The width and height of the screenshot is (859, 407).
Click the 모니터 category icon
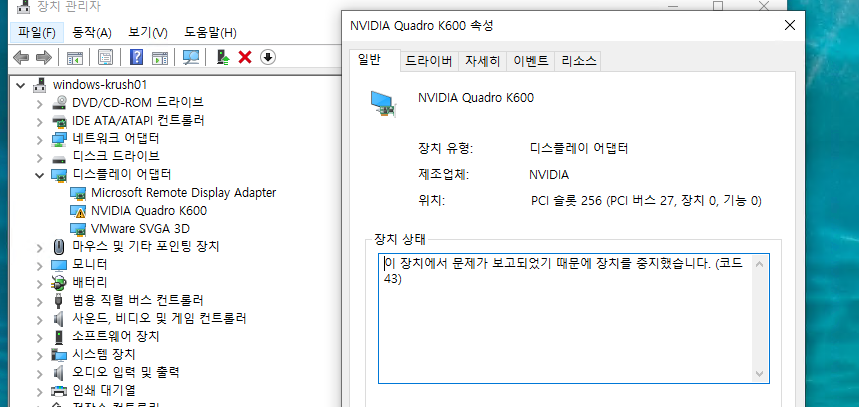point(59,265)
